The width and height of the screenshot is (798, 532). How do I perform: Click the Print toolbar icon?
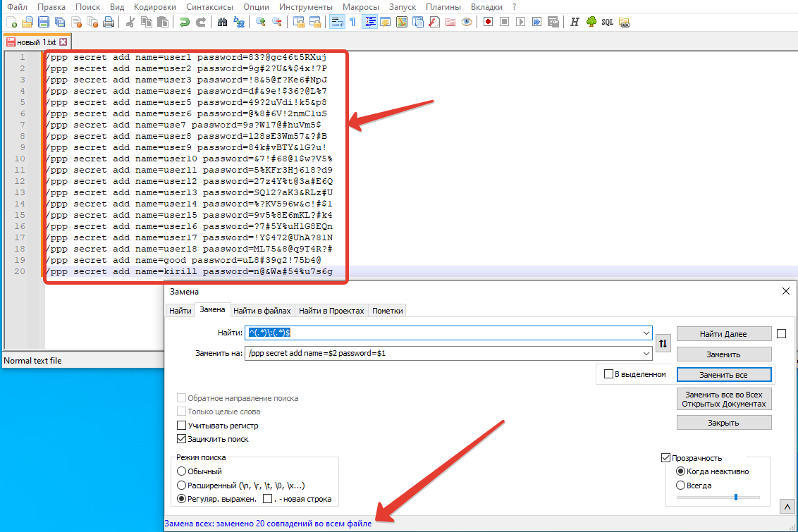pos(109,22)
